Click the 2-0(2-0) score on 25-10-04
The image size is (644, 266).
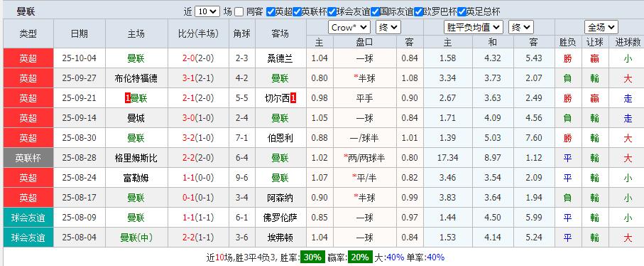click(x=198, y=58)
